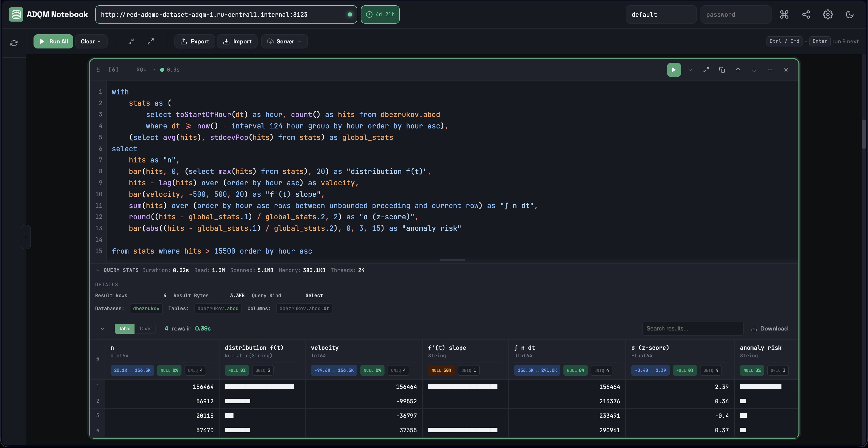Collapse the QUERY STATS section
The image size is (868, 448).
(98, 270)
